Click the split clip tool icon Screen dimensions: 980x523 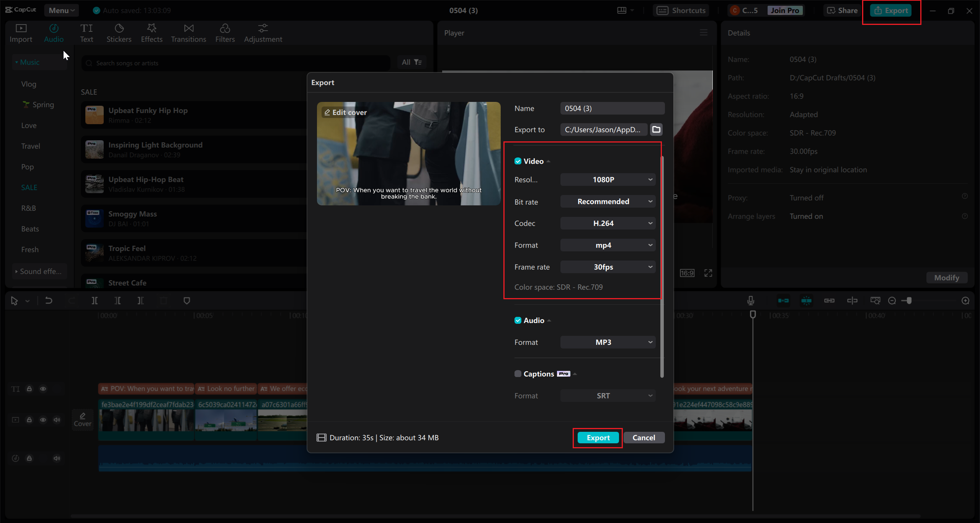(95, 301)
